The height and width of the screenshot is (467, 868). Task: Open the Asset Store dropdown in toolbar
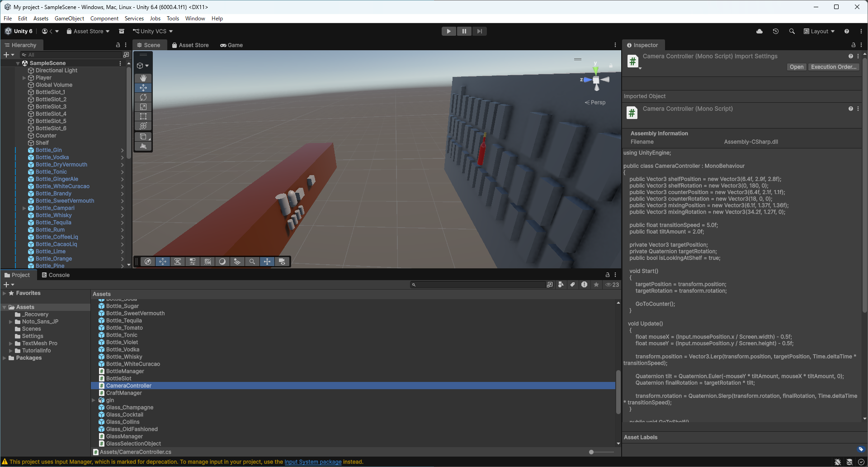[88, 31]
